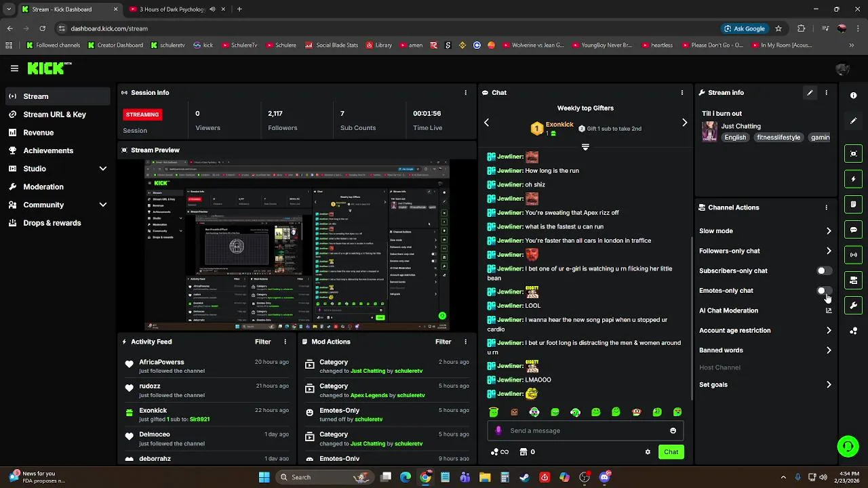
Task: Show previous top gifter with left arrow
Action: coord(486,123)
